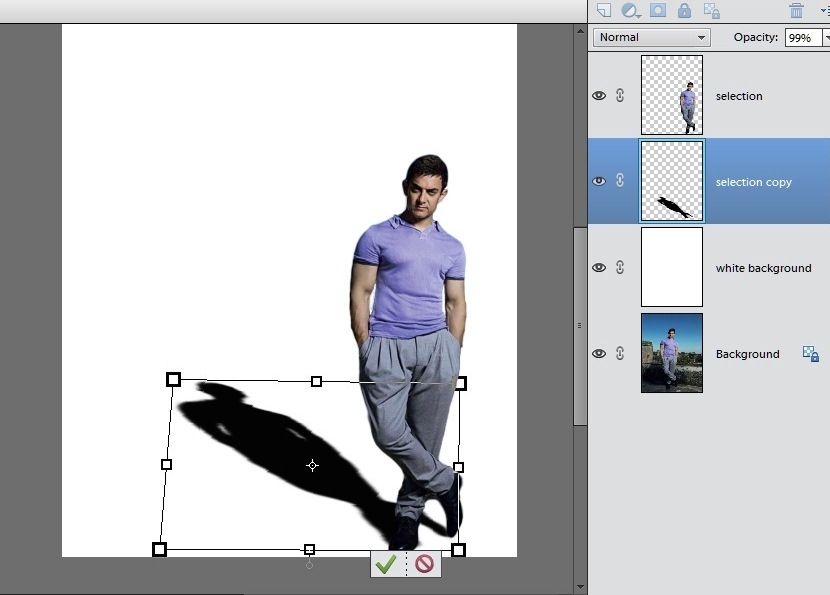Click the lock transparent pixels icon
830x595 pixels.
tap(712, 11)
